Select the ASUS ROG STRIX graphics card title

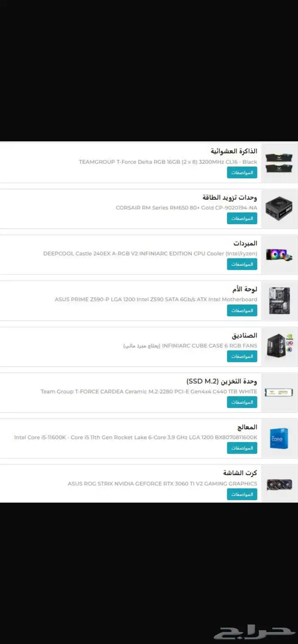pos(162,483)
